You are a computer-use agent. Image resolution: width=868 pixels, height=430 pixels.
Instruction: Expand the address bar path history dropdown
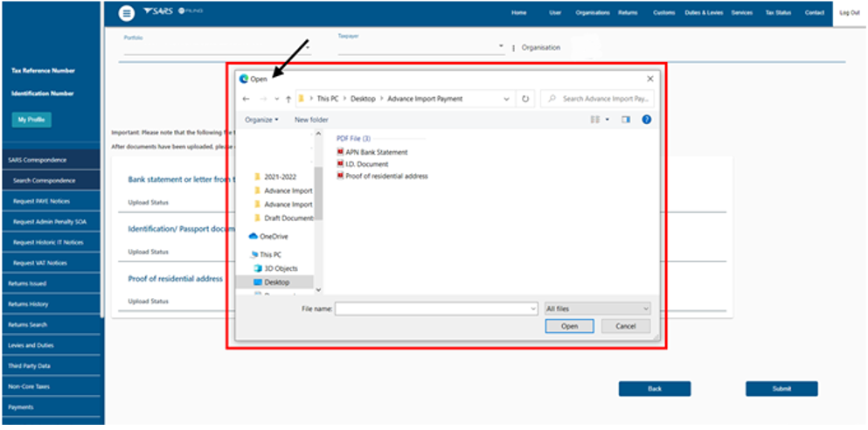coord(507,100)
